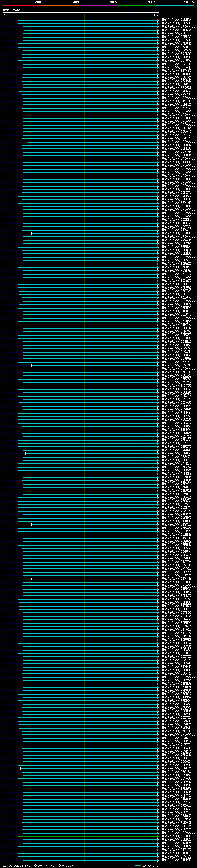
Task: Select hit label UniRef100_Q7P029
Action: pyautogui.click(x=177, y=484)
